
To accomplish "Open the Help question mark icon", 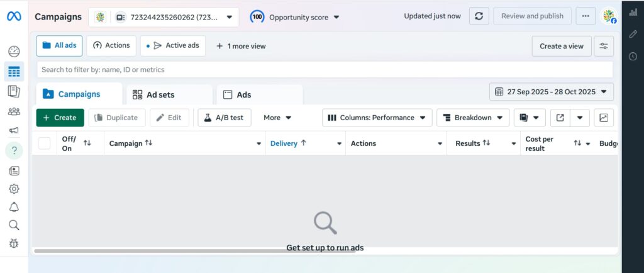I will tap(14, 151).
